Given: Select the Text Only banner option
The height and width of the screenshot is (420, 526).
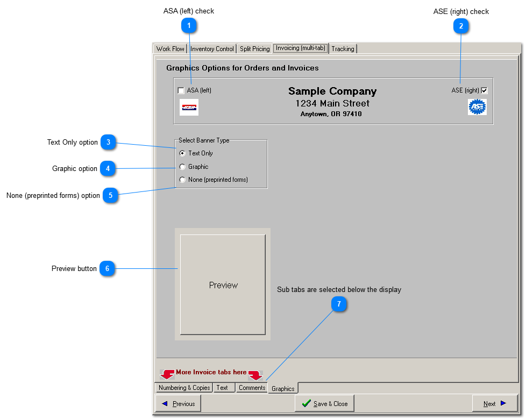Looking at the screenshot, I should (x=183, y=153).
